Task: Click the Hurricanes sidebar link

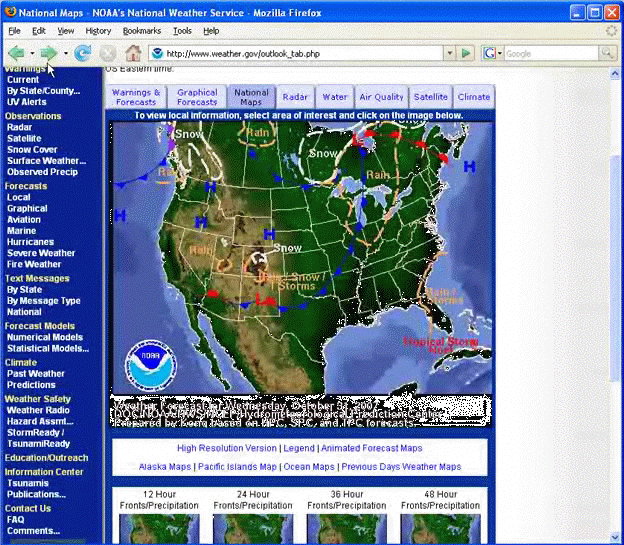Action: point(30,242)
